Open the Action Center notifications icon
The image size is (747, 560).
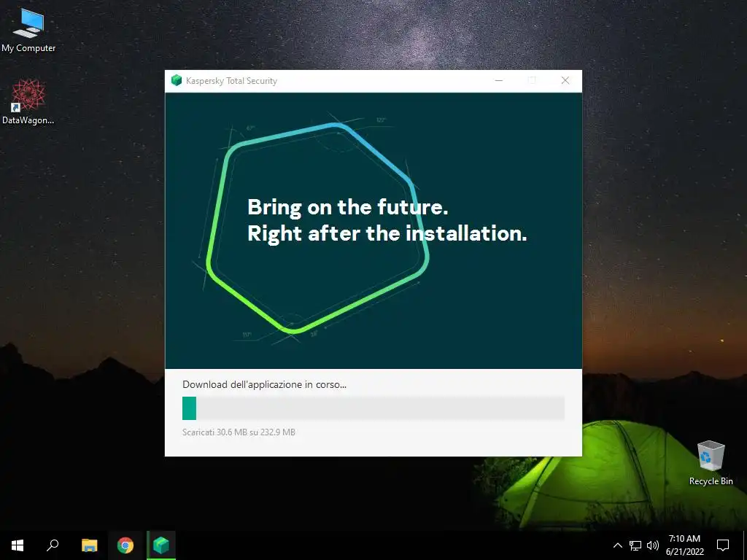[x=723, y=545]
